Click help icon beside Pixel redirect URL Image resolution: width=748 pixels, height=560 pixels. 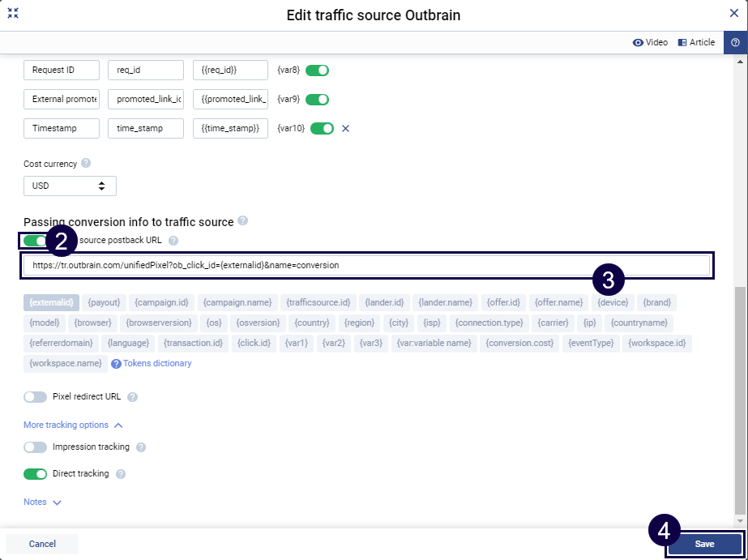pyautogui.click(x=133, y=397)
